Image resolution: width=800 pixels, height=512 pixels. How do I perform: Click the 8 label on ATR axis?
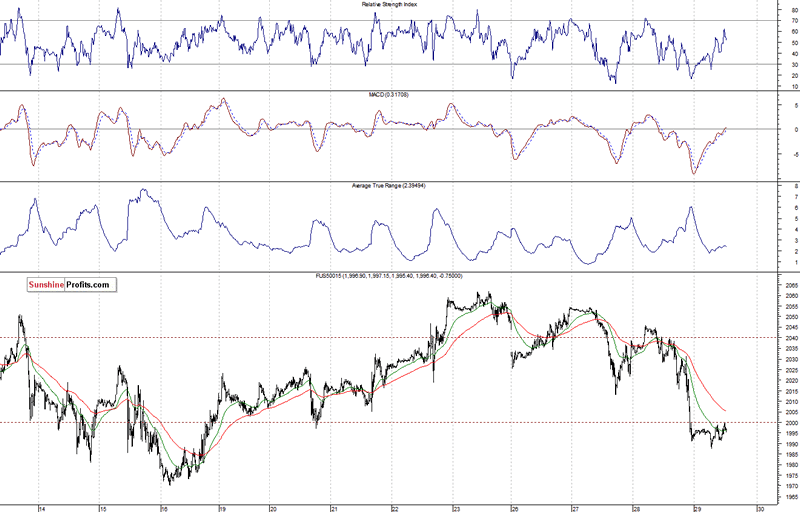(x=796, y=186)
